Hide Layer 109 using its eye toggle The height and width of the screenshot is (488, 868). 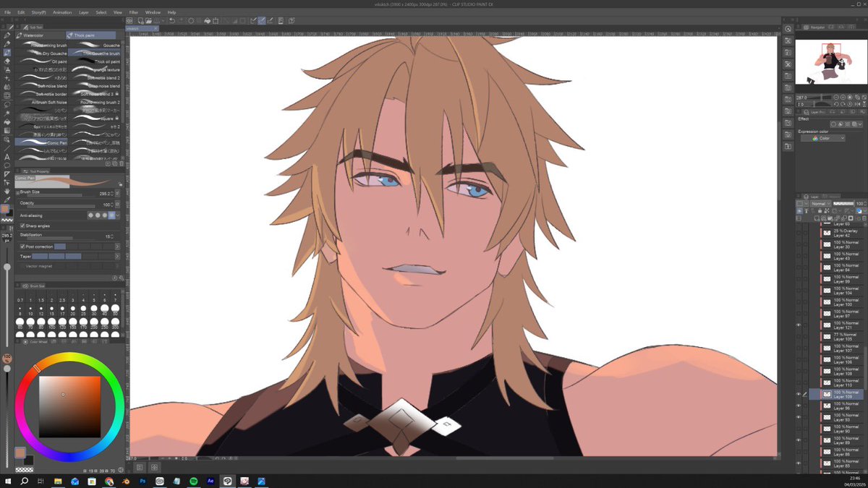(799, 394)
